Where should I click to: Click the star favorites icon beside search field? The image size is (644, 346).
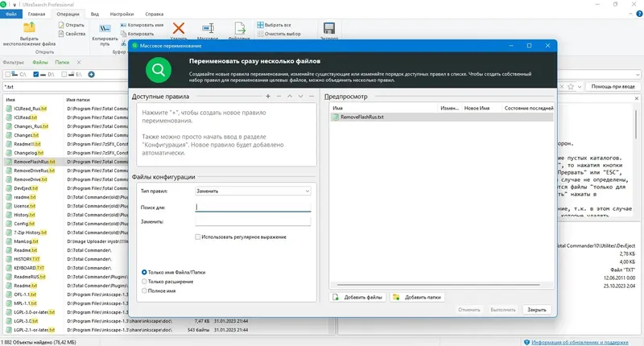[x=571, y=87]
